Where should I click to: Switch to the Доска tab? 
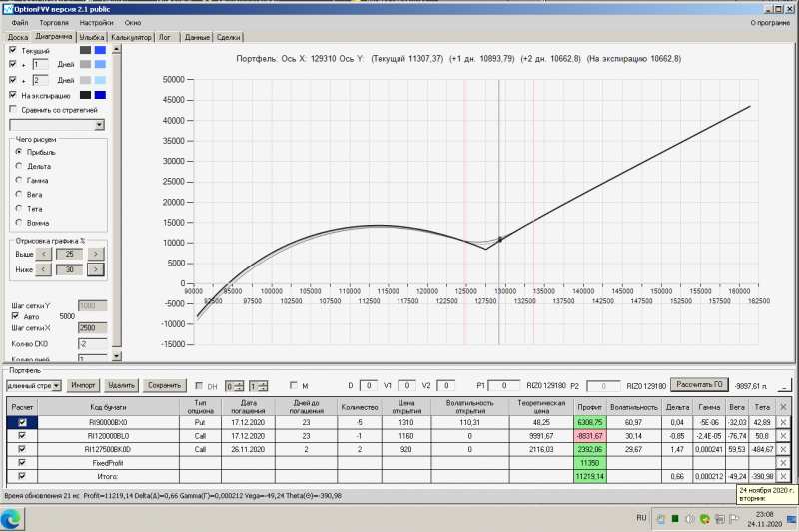tap(18, 37)
